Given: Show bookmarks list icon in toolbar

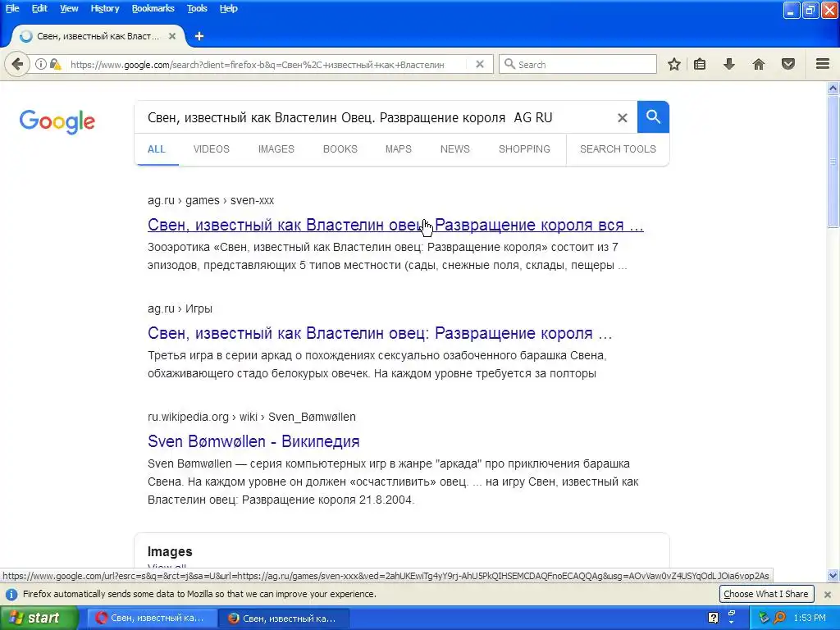Looking at the screenshot, I should [700, 64].
